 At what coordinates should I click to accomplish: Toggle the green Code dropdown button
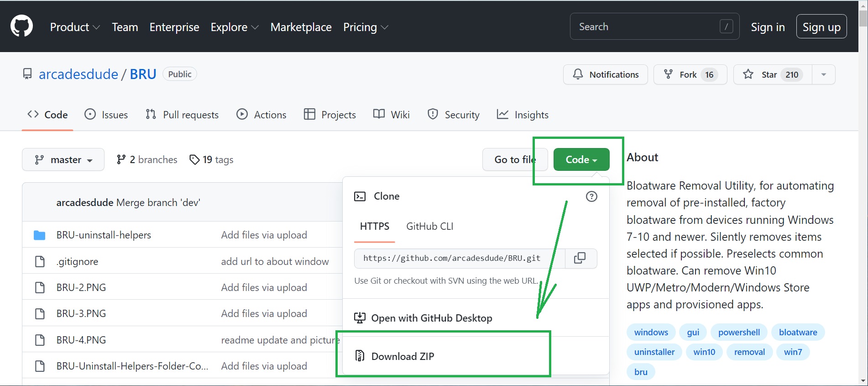click(581, 159)
